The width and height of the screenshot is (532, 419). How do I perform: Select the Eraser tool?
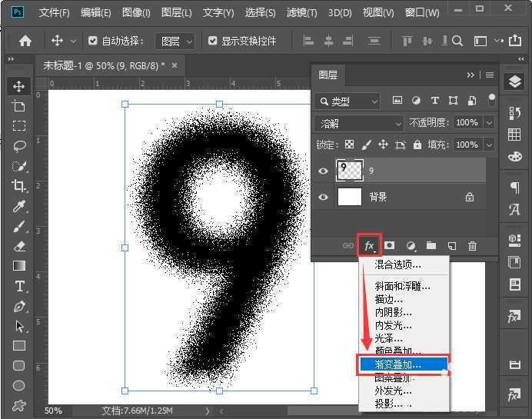click(x=19, y=246)
